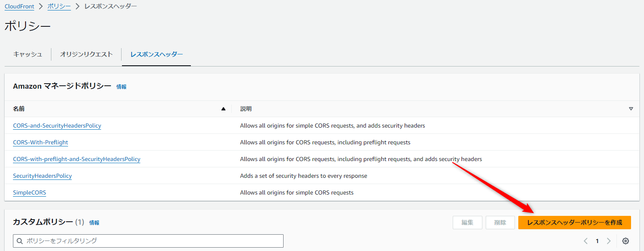Screen dimensions: 644x251
Task: Click the カスタムポリシー section heading
Action: pyautogui.click(x=43, y=222)
